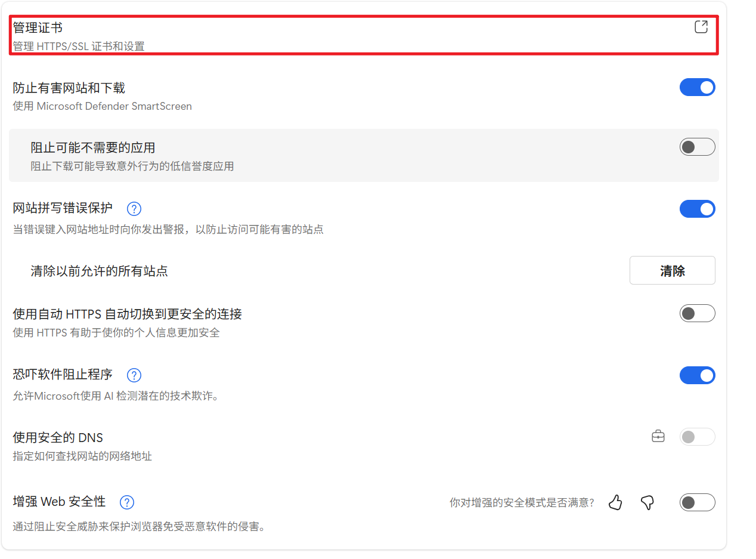This screenshot has height=559, width=756.
Task: Open 管理证书 via the external link icon
Action: [701, 26]
